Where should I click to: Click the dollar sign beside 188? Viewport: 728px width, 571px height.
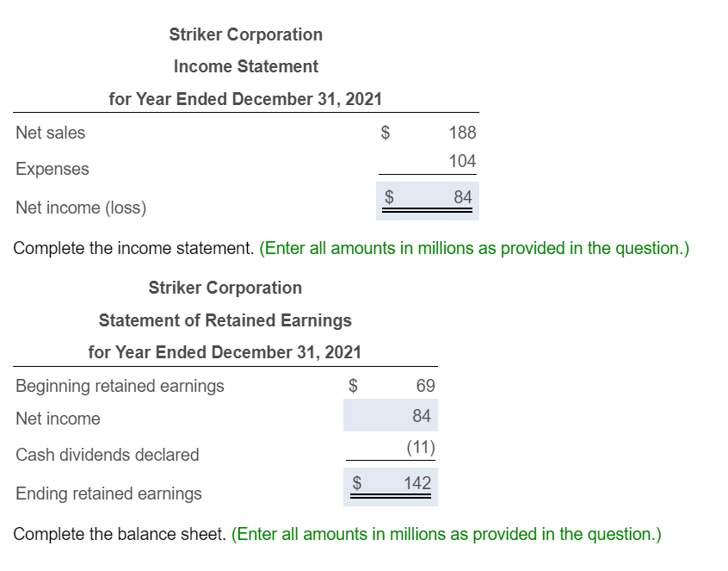coord(384,133)
